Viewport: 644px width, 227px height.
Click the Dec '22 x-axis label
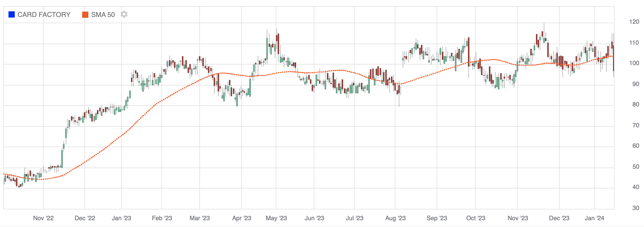pos(85,218)
